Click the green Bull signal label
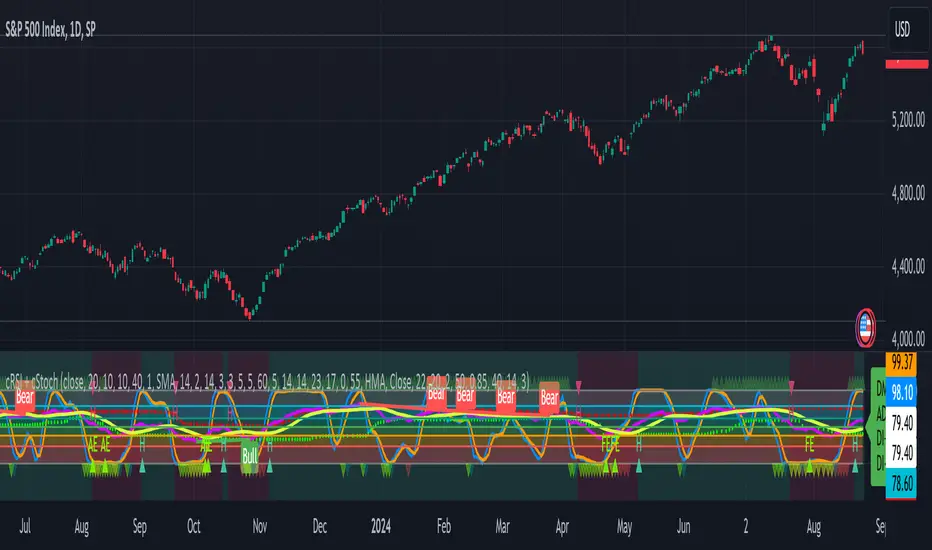Viewport: 932px width, 550px height. click(250, 456)
